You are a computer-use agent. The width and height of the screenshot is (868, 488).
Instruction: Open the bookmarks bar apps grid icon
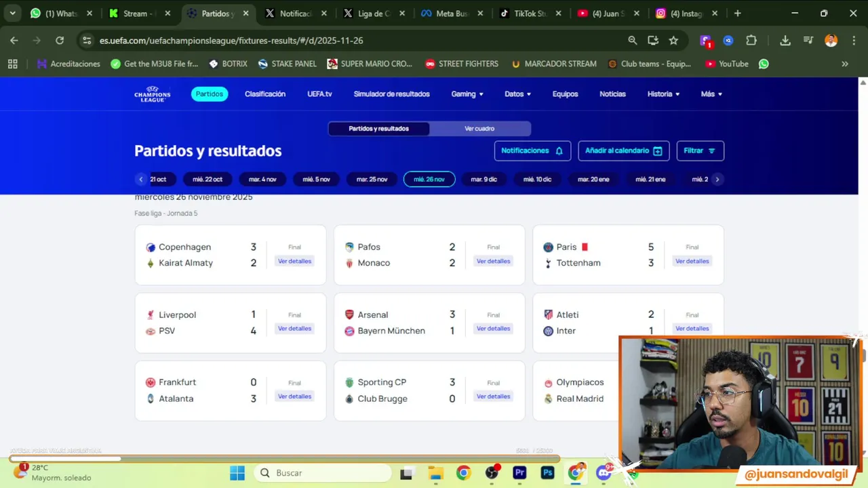(x=12, y=64)
